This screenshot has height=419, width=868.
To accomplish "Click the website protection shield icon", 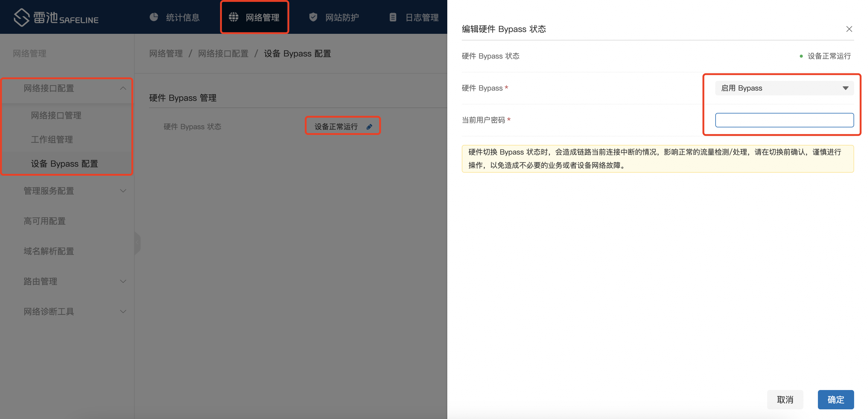I will [313, 17].
